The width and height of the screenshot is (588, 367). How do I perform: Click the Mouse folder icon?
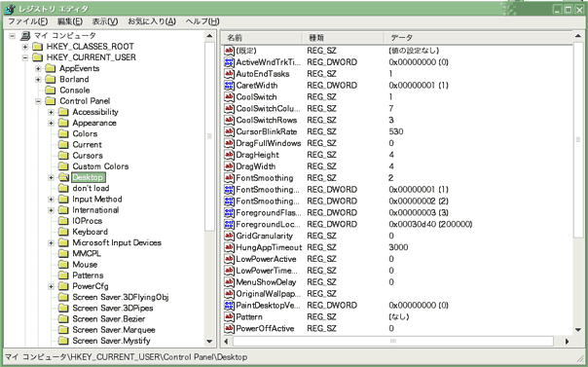coord(63,264)
